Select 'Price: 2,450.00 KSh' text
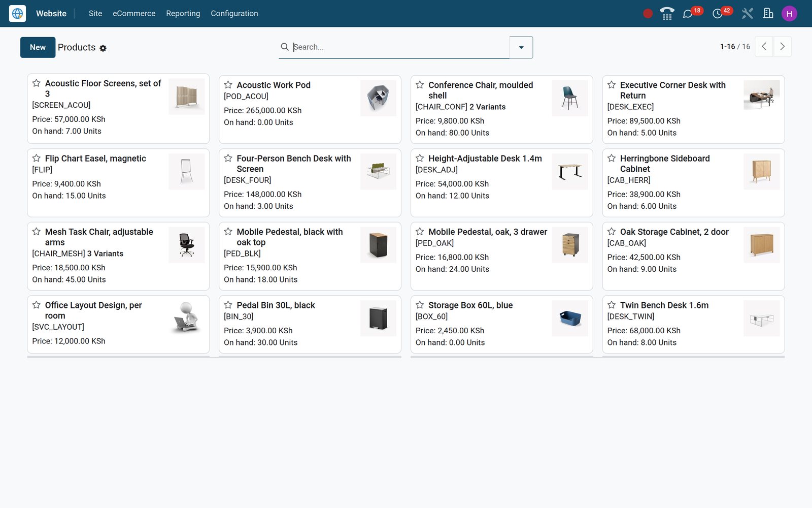This screenshot has width=812, height=508. (450, 331)
